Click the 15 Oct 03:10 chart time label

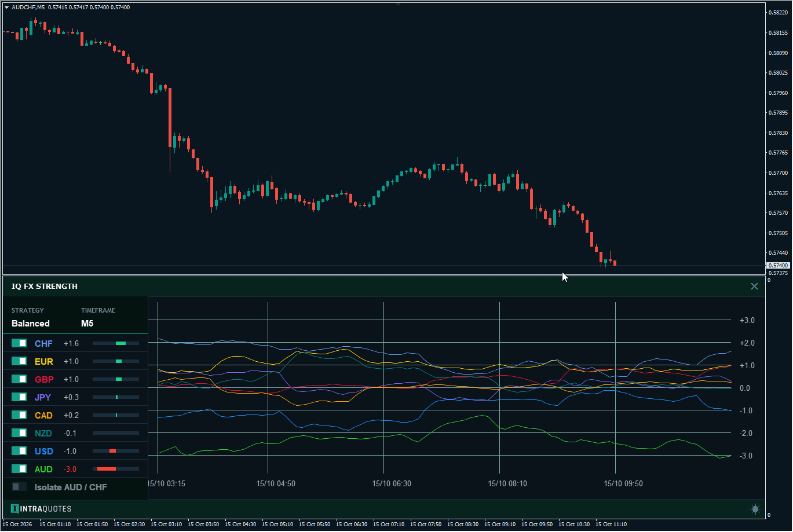pos(165,524)
